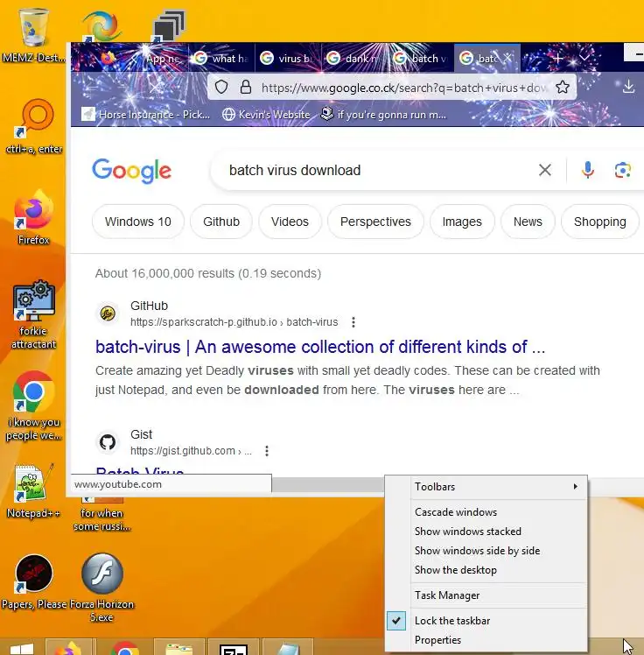Screen dimensions: 644x655
Task: Bookmark this page with the star icon
Action: [x=563, y=88]
